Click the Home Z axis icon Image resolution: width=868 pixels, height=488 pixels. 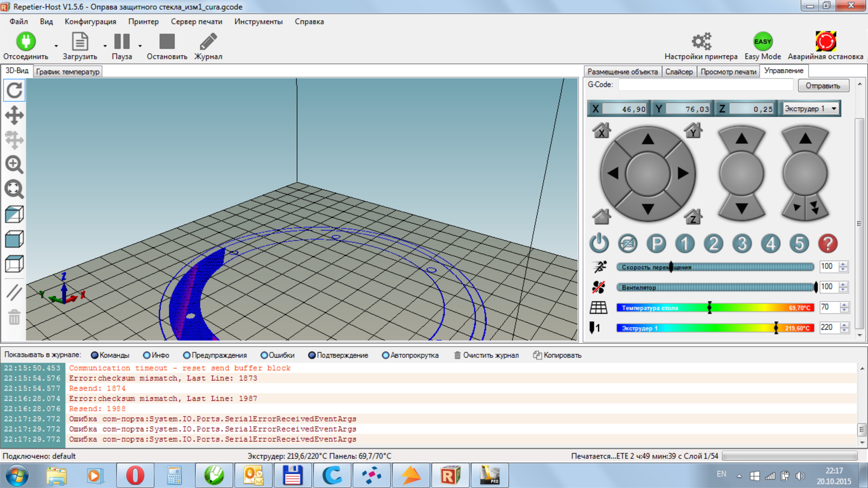click(693, 217)
